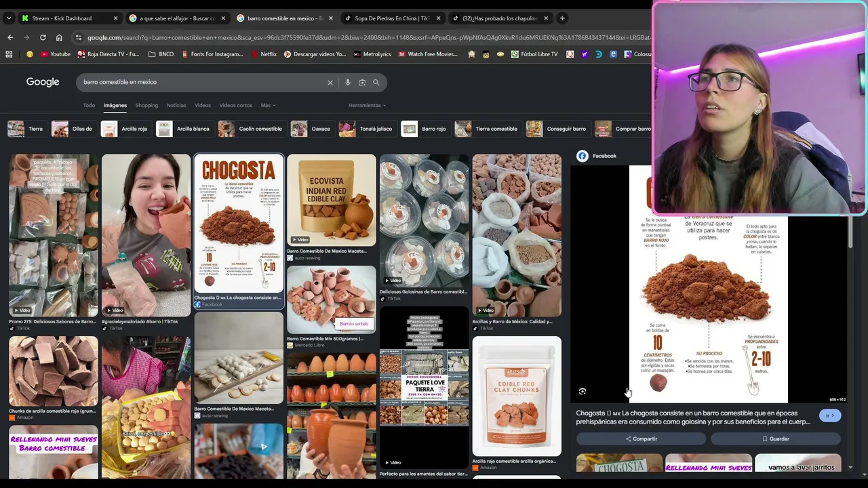868x488 pixels.
Task: Submit search with the magnifier icon
Action: click(x=376, y=83)
